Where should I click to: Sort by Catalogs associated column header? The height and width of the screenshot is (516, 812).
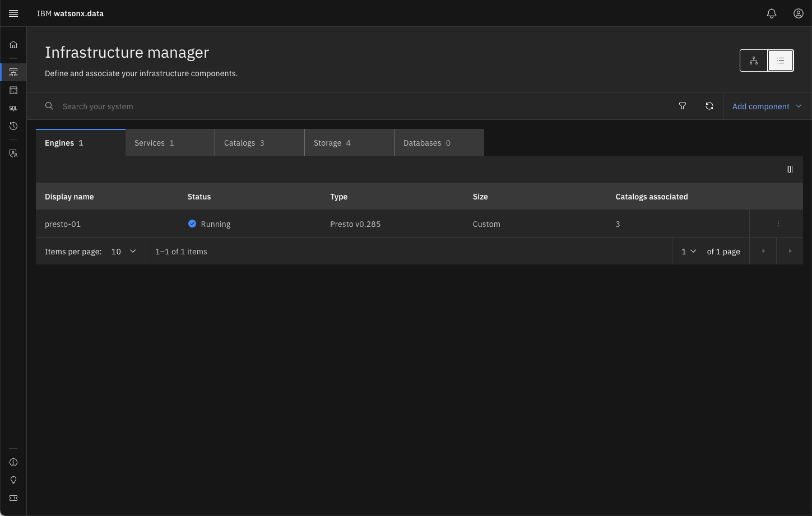click(x=651, y=197)
